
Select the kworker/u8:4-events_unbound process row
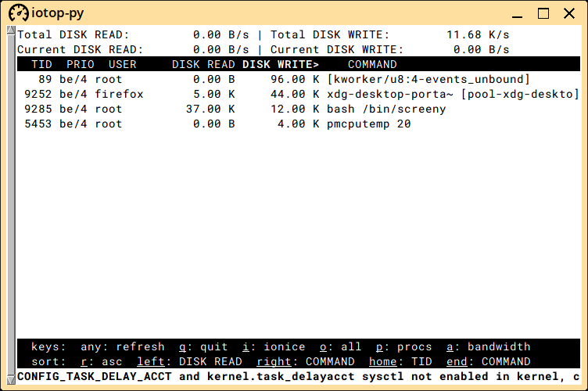pyautogui.click(x=299, y=79)
